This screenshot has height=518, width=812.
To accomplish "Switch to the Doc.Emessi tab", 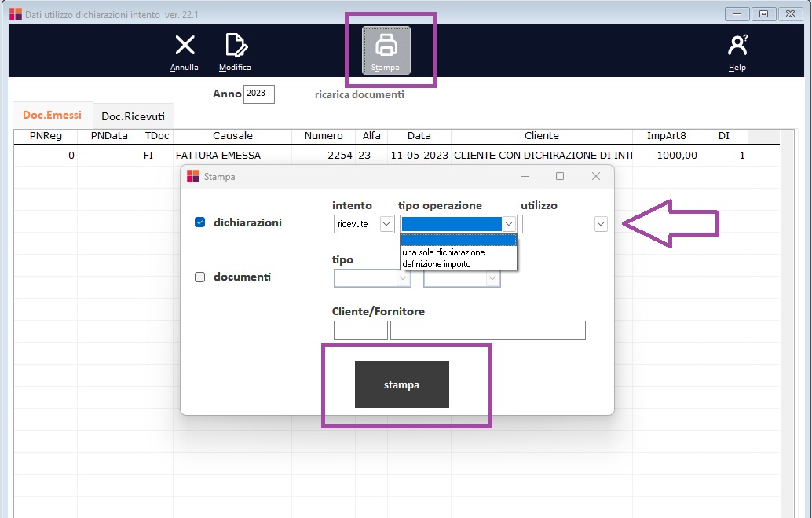I will (x=53, y=115).
